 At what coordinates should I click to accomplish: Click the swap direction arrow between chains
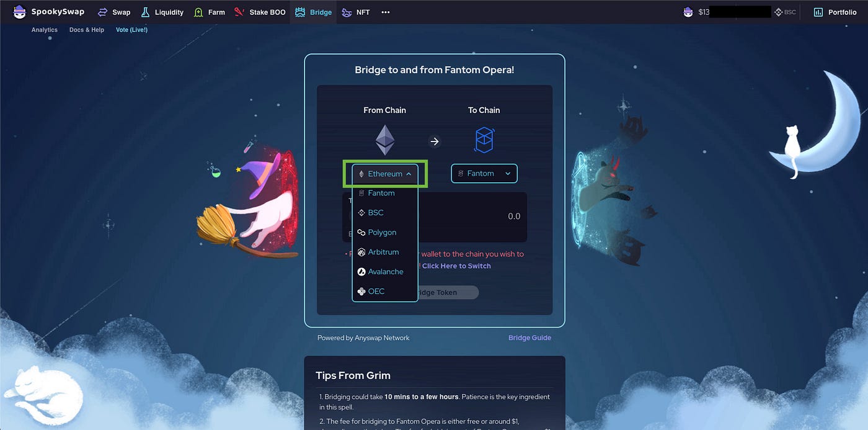[435, 141]
